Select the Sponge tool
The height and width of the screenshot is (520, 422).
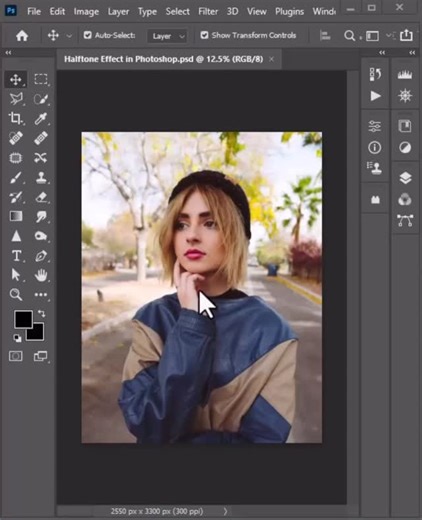click(x=41, y=236)
